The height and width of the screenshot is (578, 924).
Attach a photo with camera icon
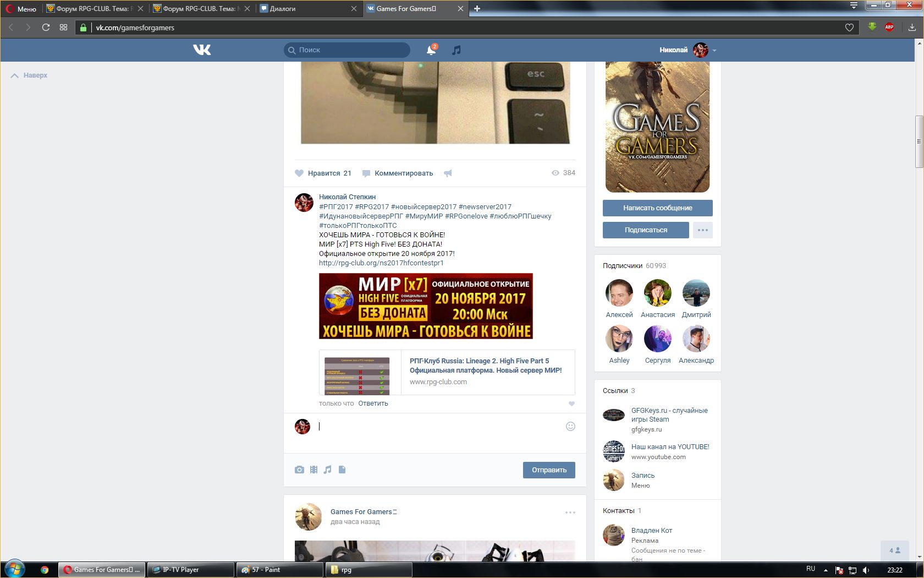(299, 470)
